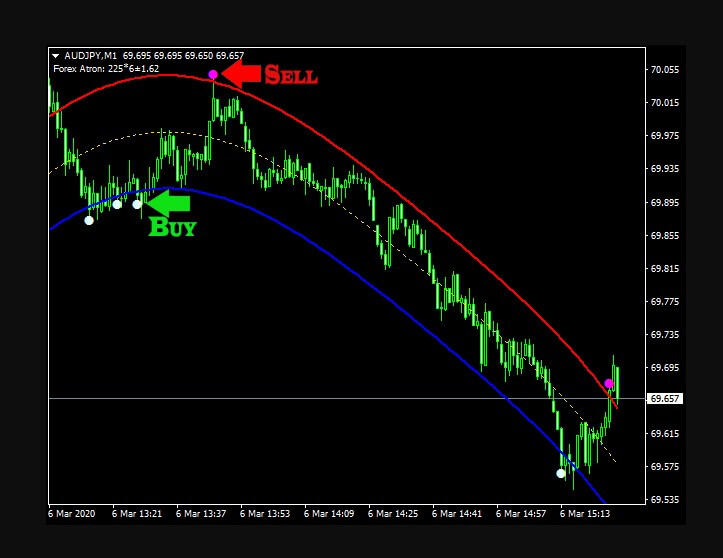Click the 6 Mar 15:13 time label

tap(585, 514)
